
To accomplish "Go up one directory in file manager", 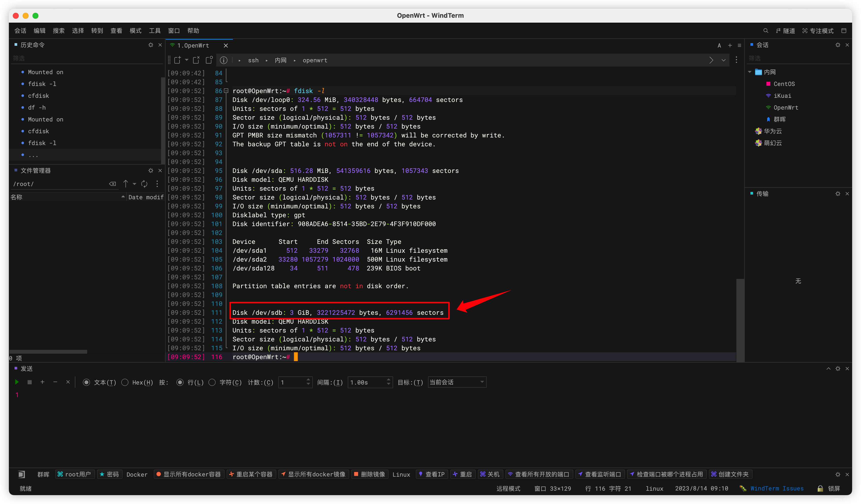I will [125, 184].
